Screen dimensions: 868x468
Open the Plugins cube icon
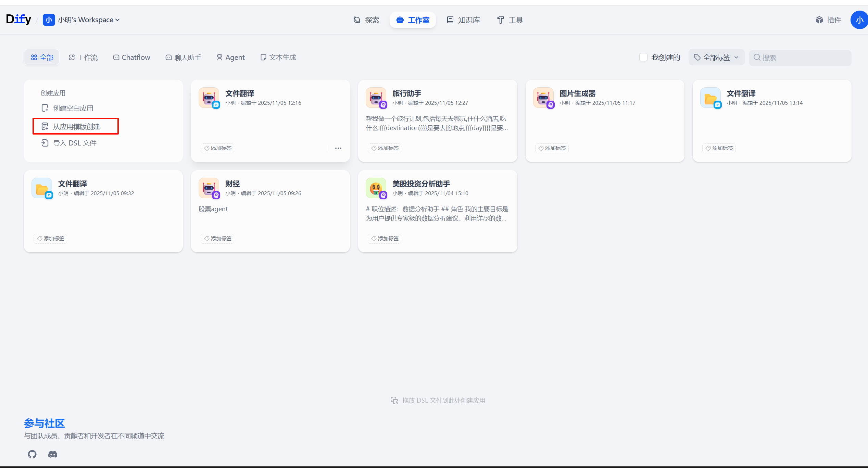point(819,20)
